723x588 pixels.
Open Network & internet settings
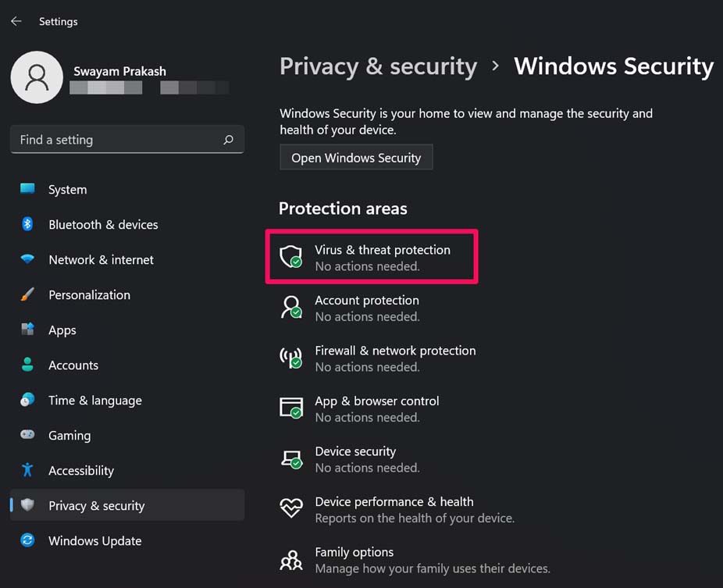(x=101, y=260)
